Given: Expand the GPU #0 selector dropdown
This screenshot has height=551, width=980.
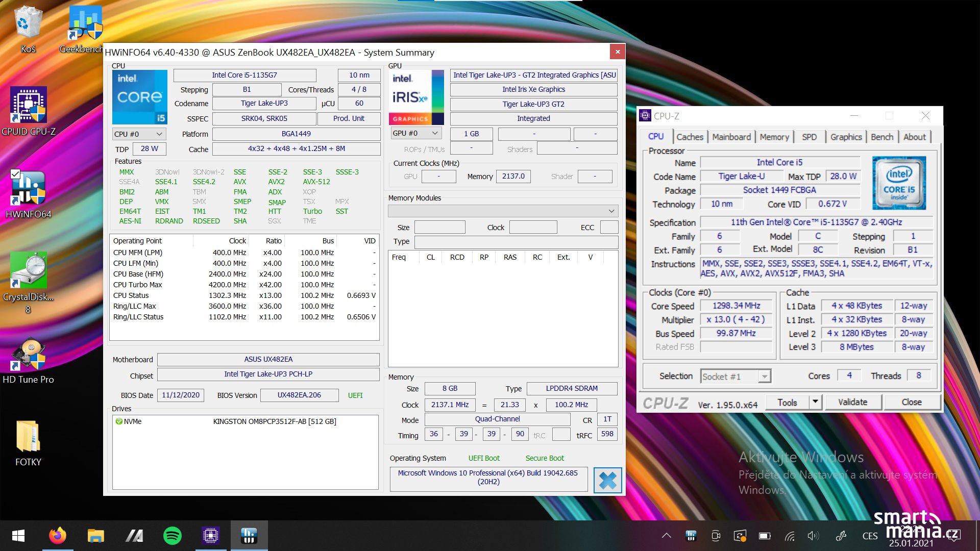Looking at the screenshot, I should (x=416, y=133).
